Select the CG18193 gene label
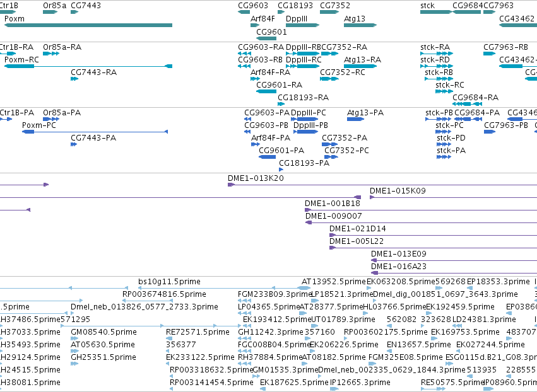The width and height of the screenshot is (537, 392). click(295, 6)
